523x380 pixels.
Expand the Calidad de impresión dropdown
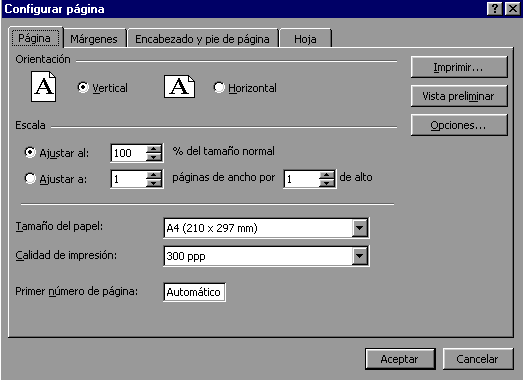click(360, 256)
